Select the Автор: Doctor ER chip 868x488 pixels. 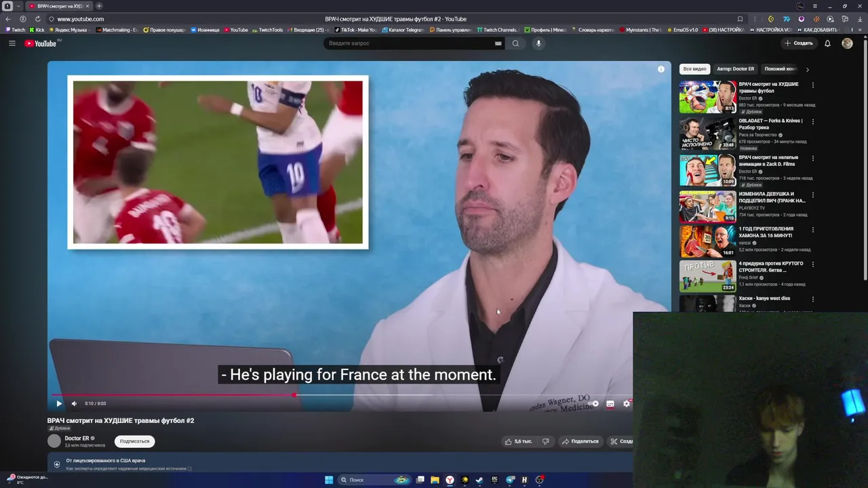click(x=735, y=69)
